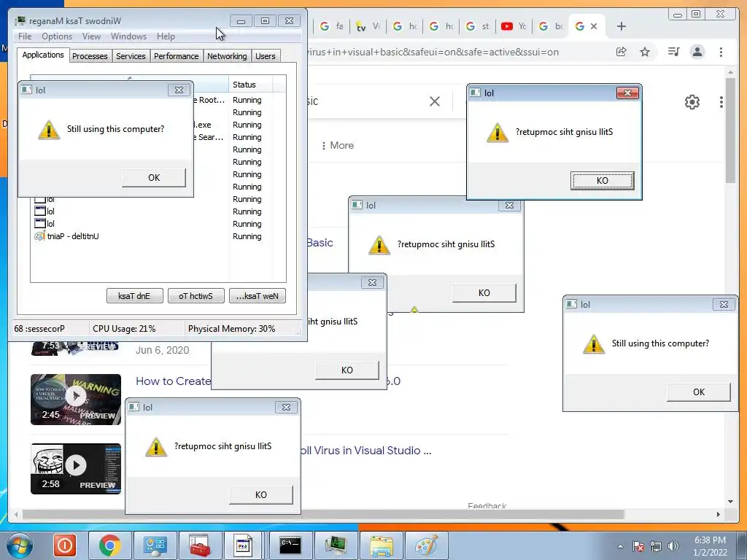Viewport: 747px width, 560px height.
Task: Click KO in lol dialog with red close button
Action: click(x=602, y=181)
